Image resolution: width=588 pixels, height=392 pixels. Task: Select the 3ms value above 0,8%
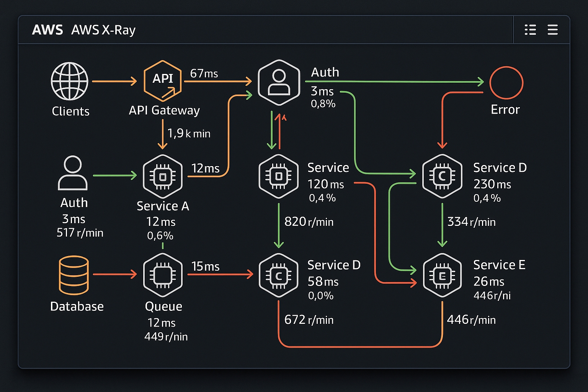(x=322, y=91)
